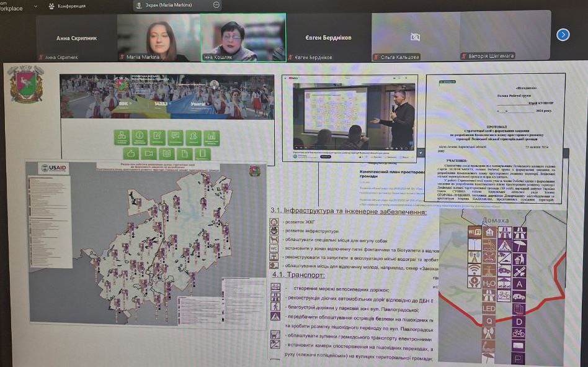Click the purple letter D icon on map
Screen dimensions: 588x367
tap(519, 321)
